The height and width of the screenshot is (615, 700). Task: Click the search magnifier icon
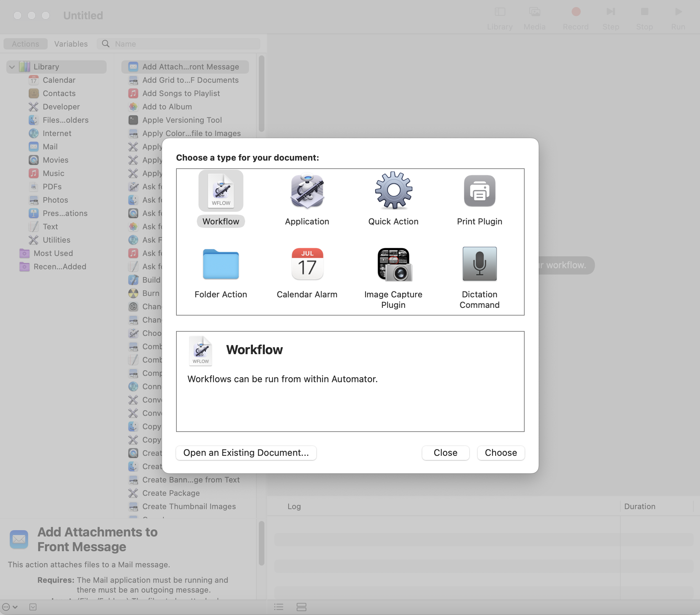[x=106, y=44]
